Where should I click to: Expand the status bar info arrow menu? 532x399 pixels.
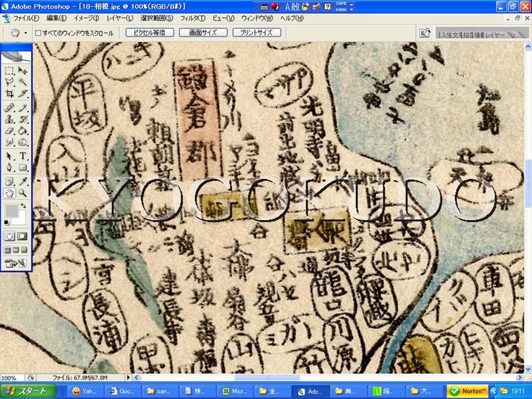128,377
